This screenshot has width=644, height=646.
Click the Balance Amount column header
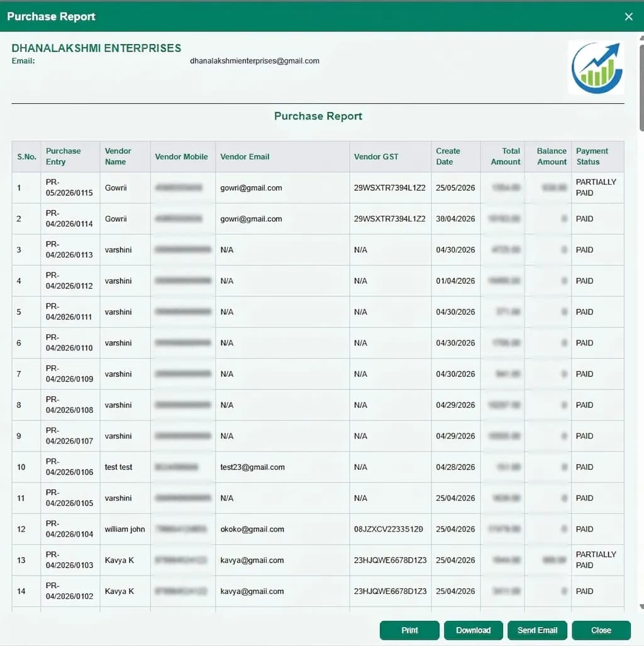(548, 157)
